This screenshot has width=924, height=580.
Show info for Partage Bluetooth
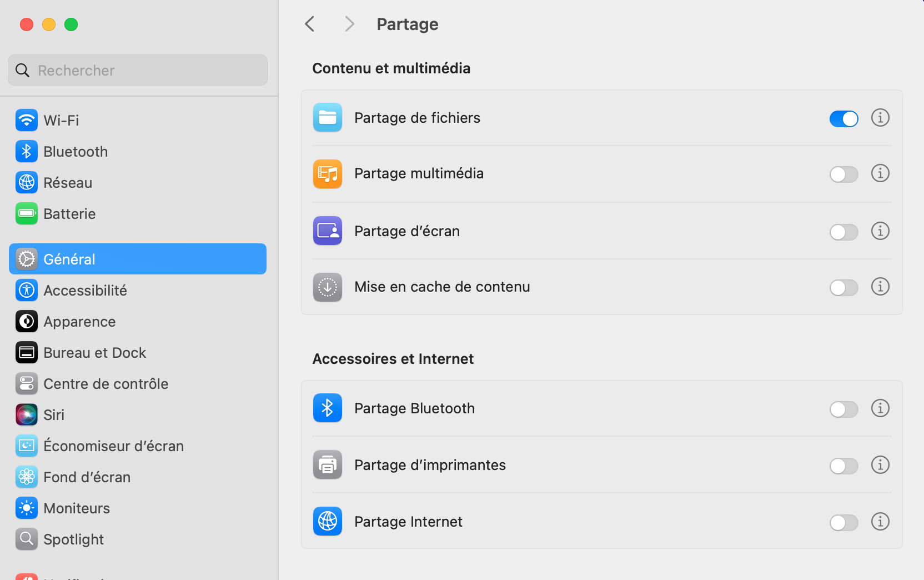coord(880,408)
